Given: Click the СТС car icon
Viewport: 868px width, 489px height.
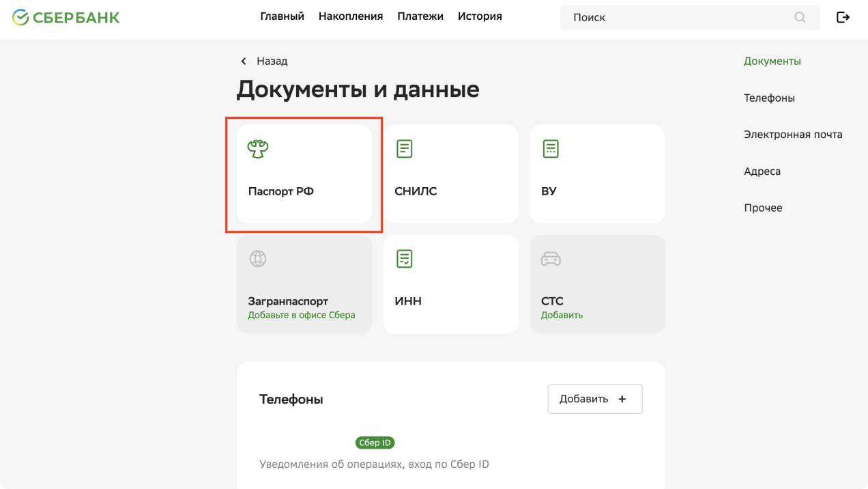Looking at the screenshot, I should coord(551,259).
